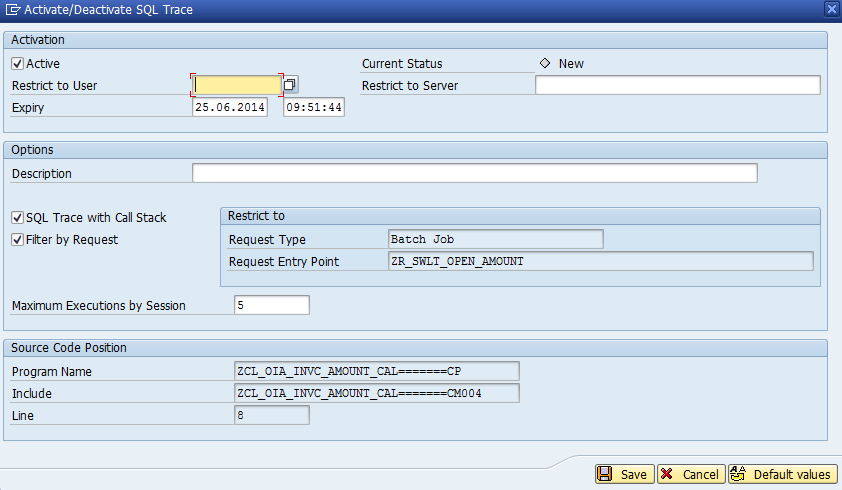Click the Description input field

pos(475,173)
